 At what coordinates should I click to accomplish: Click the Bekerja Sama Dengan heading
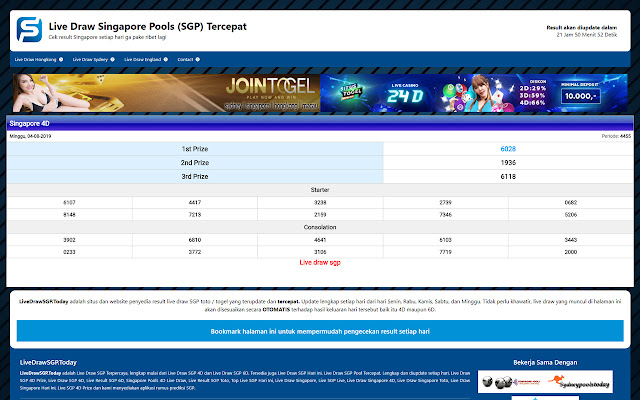pyautogui.click(x=545, y=362)
